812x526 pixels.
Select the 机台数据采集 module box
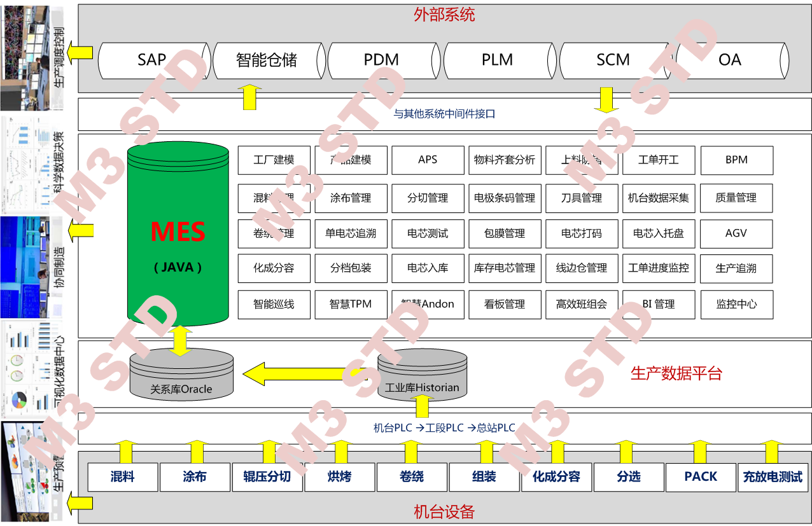click(659, 198)
